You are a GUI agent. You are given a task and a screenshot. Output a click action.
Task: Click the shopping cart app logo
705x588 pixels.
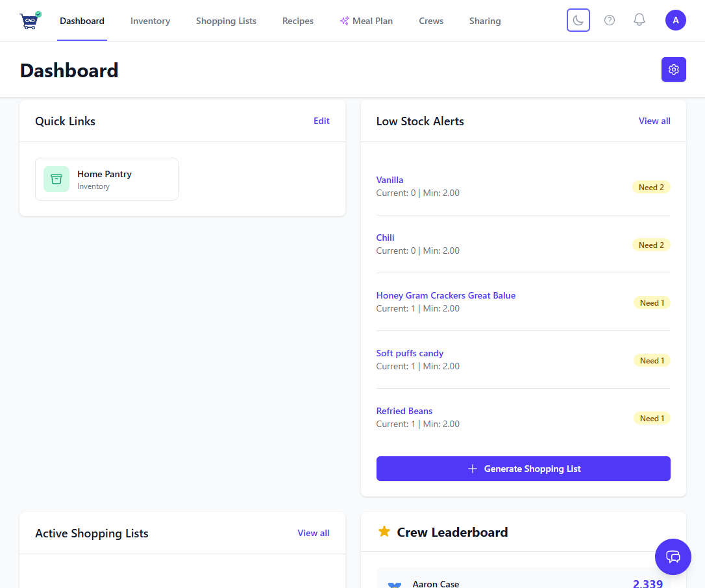(x=29, y=20)
